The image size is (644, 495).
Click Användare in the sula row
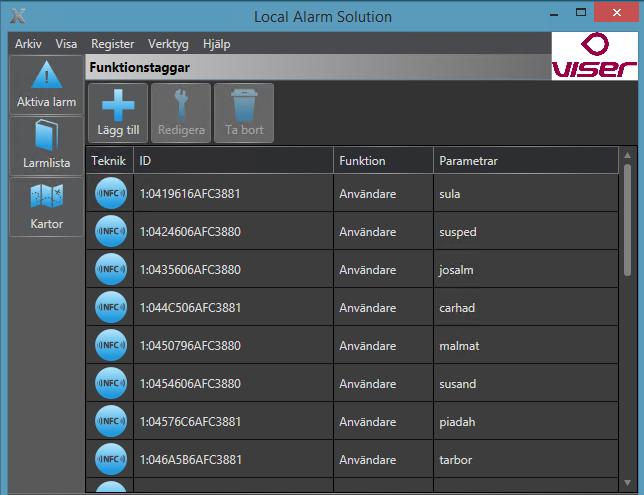point(368,193)
